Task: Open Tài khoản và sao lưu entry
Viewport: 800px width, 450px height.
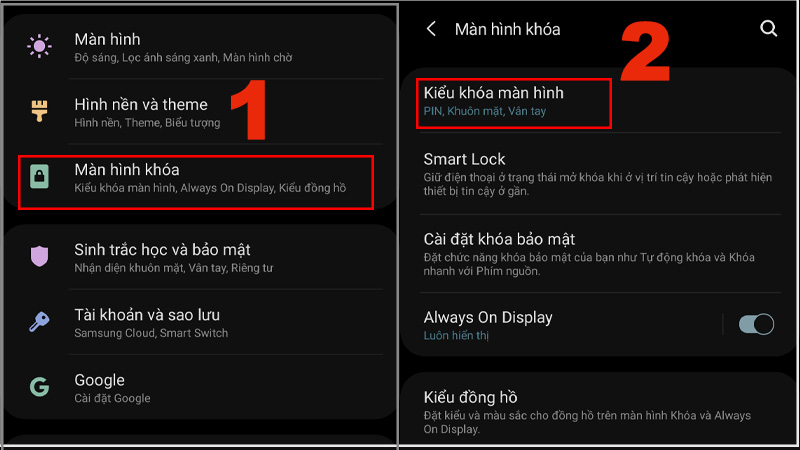Action: coord(201,322)
